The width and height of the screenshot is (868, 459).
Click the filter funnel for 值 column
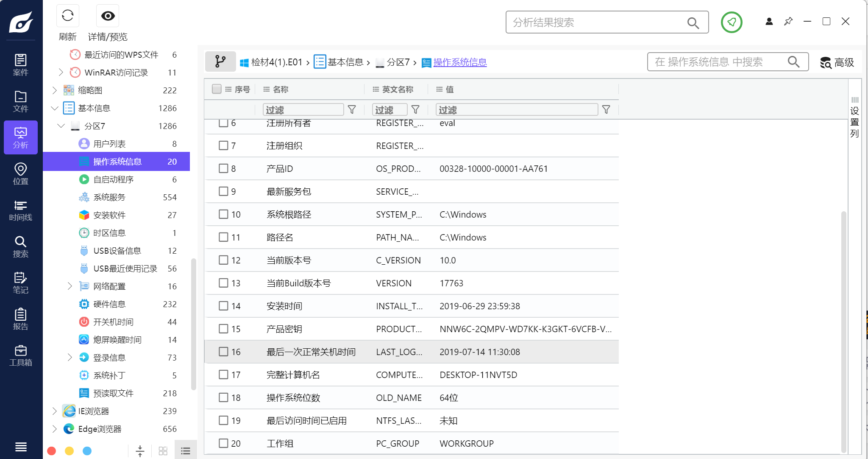(606, 110)
